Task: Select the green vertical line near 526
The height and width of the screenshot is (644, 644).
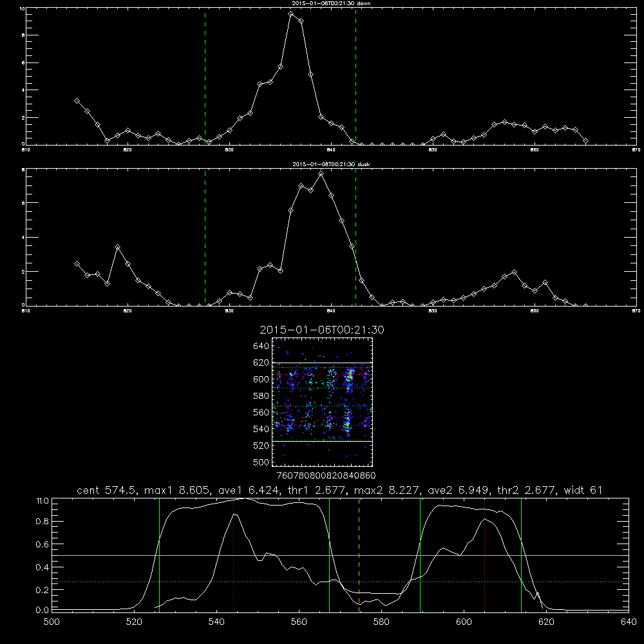Action: click(x=159, y=554)
